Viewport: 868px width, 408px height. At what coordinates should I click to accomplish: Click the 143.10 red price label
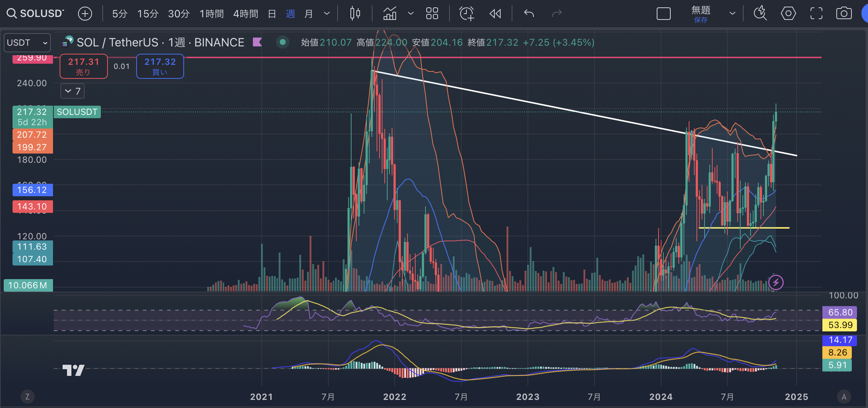pyautogui.click(x=32, y=206)
